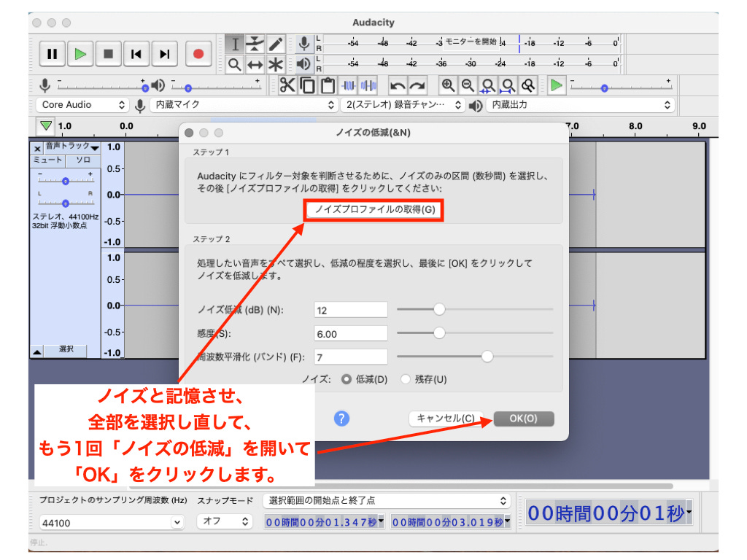
Task: Click the 周波数平滑化 value field showing 7
Action: [x=351, y=357]
